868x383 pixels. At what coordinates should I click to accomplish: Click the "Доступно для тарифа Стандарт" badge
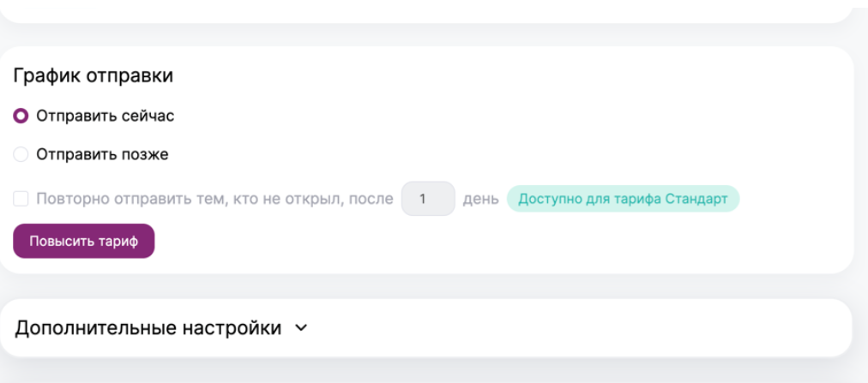pos(623,200)
